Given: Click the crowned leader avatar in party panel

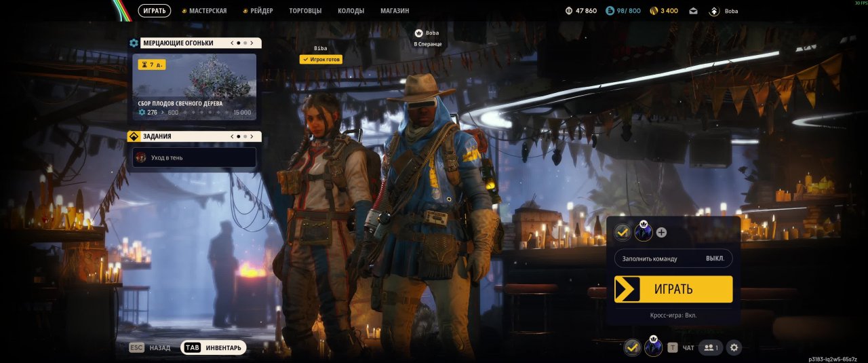Looking at the screenshot, I should pyautogui.click(x=643, y=231).
